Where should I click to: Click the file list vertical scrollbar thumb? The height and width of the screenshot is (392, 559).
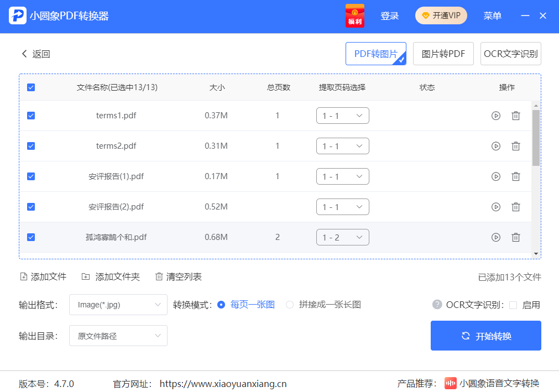click(535, 137)
